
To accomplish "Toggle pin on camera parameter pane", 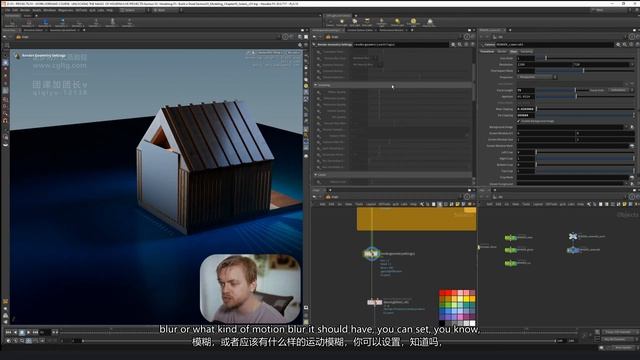I will (x=632, y=37).
